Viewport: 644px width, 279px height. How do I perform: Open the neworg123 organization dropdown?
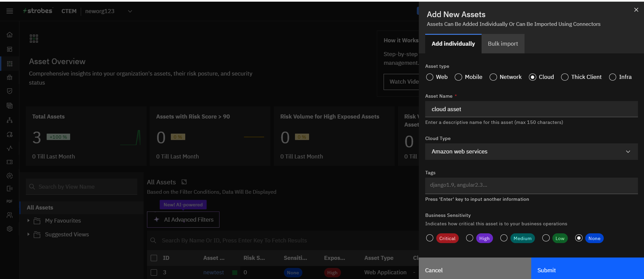[109, 11]
